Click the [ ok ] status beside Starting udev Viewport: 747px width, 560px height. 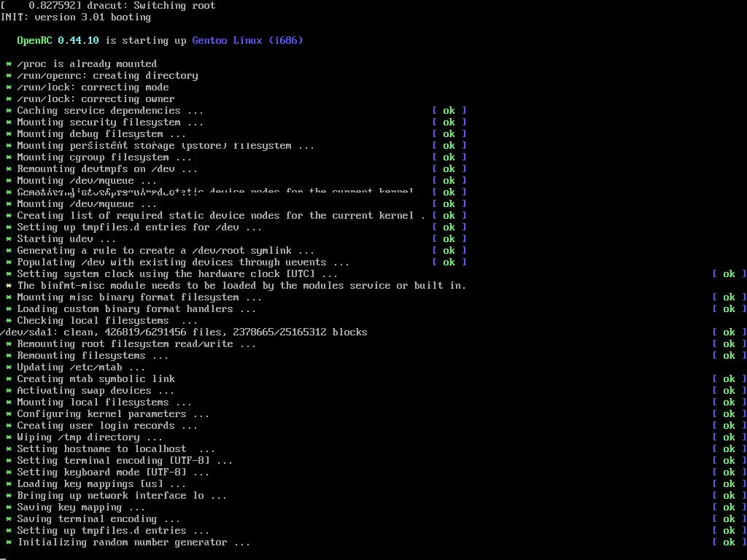point(449,239)
